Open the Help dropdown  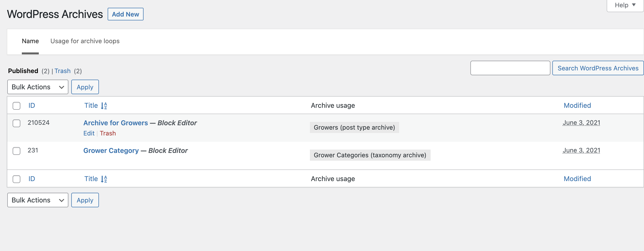pos(625,5)
